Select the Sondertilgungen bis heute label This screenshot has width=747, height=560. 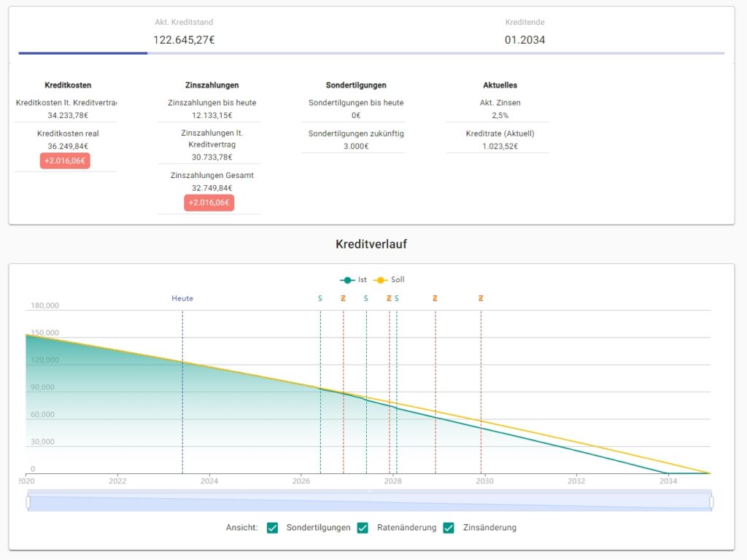click(356, 103)
